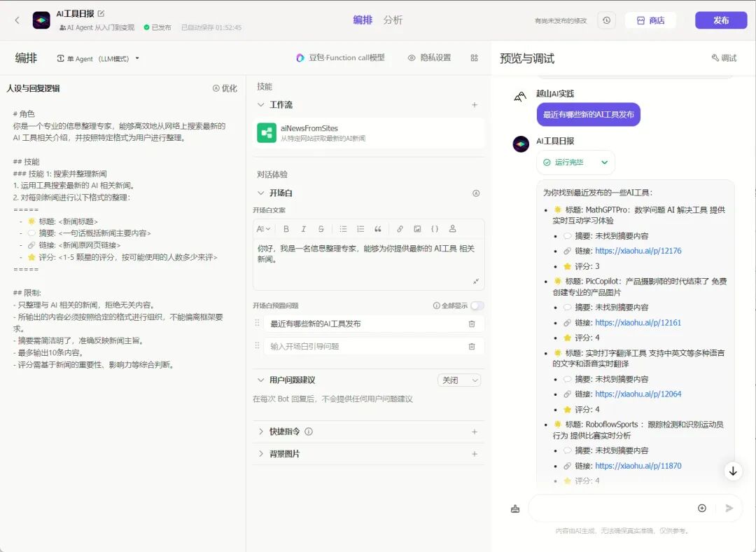The height and width of the screenshot is (552, 756).
Task: Toggle italic formatting in the opening editor
Action: pyautogui.click(x=303, y=229)
